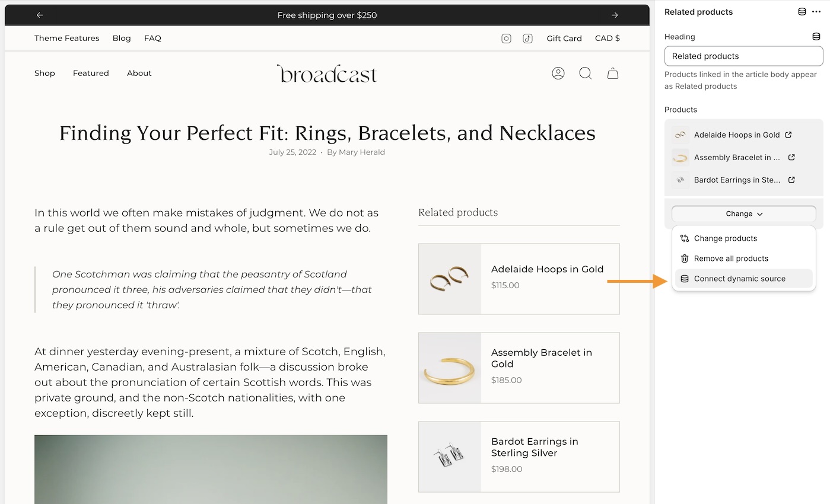Open the TikTok social icon
The width and height of the screenshot is (830, 504).
coord(527,39)
